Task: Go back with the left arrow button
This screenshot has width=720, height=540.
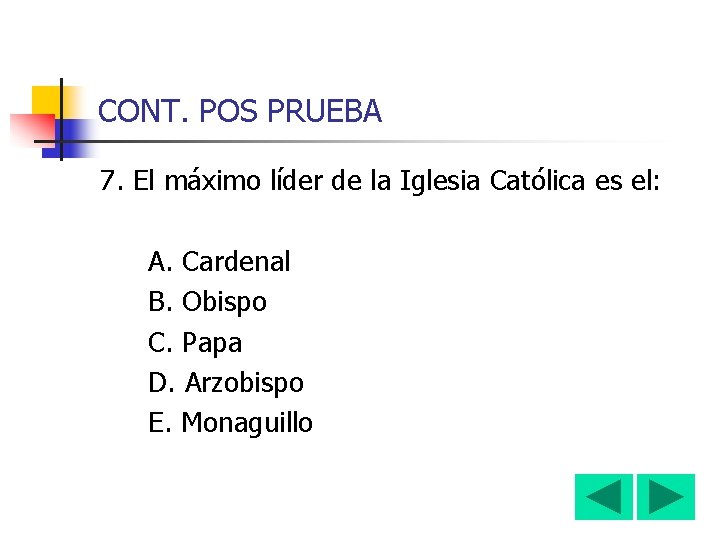Action: click(603, 497)
